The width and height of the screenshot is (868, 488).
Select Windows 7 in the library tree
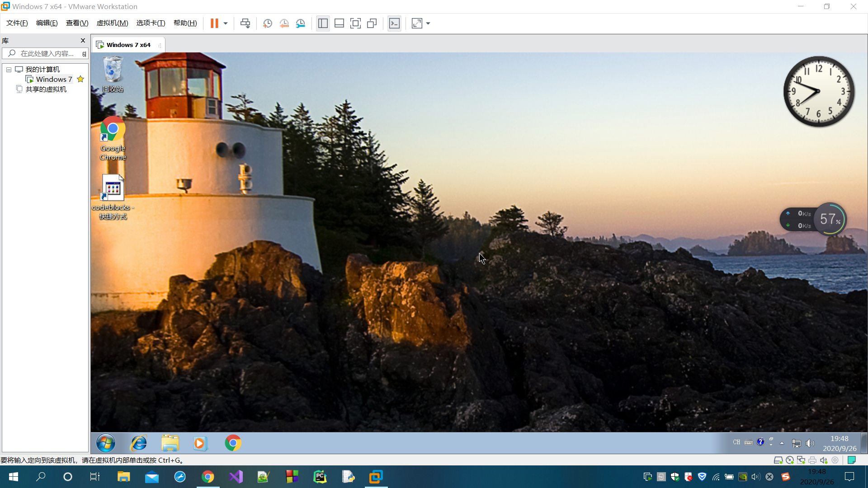(54, 80)
